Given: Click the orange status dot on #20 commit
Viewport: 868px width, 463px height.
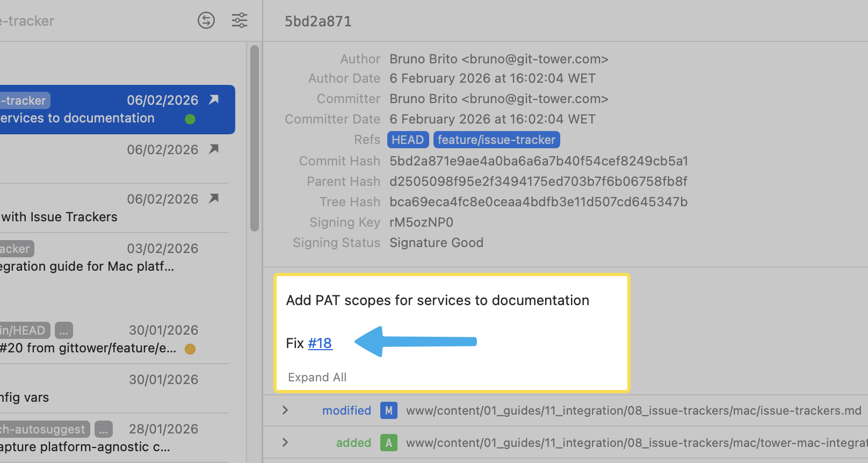Looking at the screenshot, I should [190, 349].
